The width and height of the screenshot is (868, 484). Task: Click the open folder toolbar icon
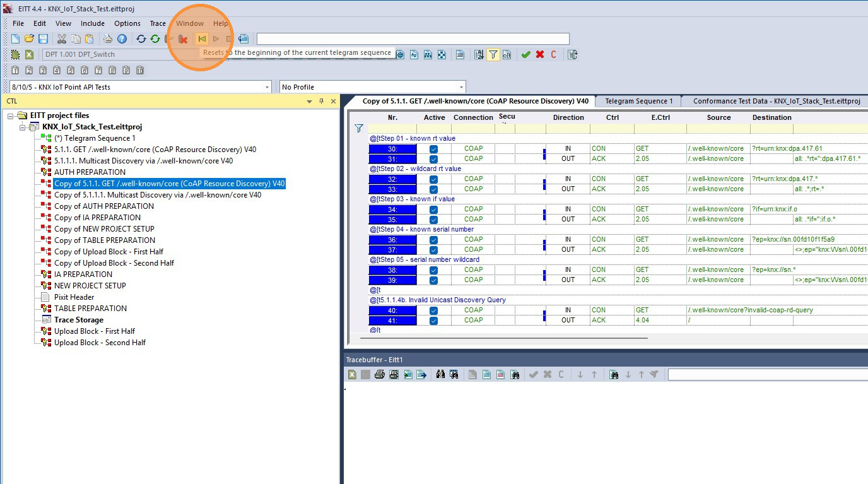(29, 39)
